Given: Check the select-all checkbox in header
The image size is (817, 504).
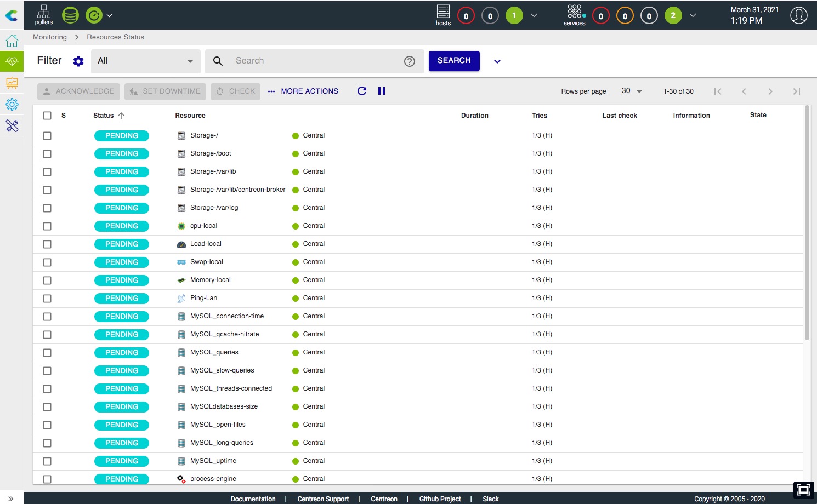Looking at the screenshot, I should tap(47, 116).
